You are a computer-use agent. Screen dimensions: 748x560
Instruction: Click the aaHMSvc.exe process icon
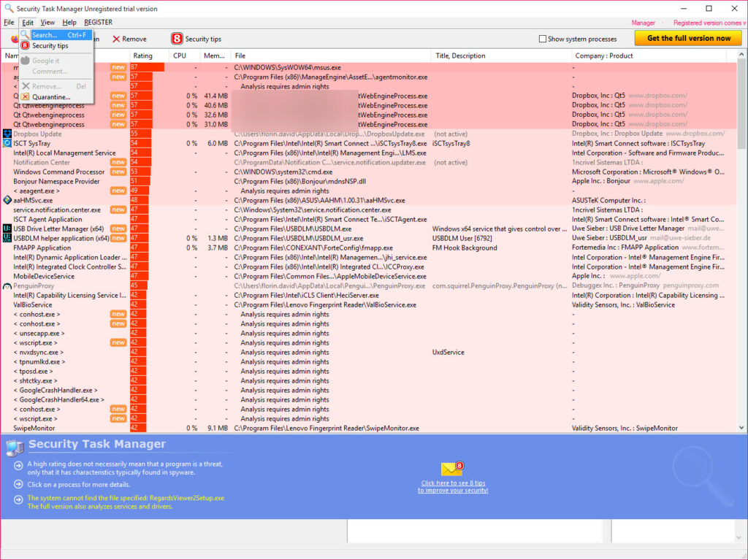pyautogui.click(x=7, y=200)
